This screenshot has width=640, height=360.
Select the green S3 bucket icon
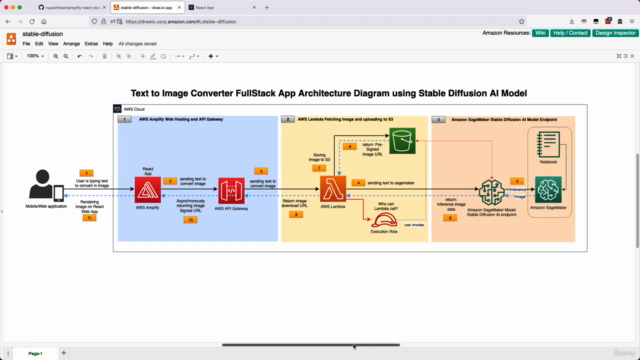point(402,141)
